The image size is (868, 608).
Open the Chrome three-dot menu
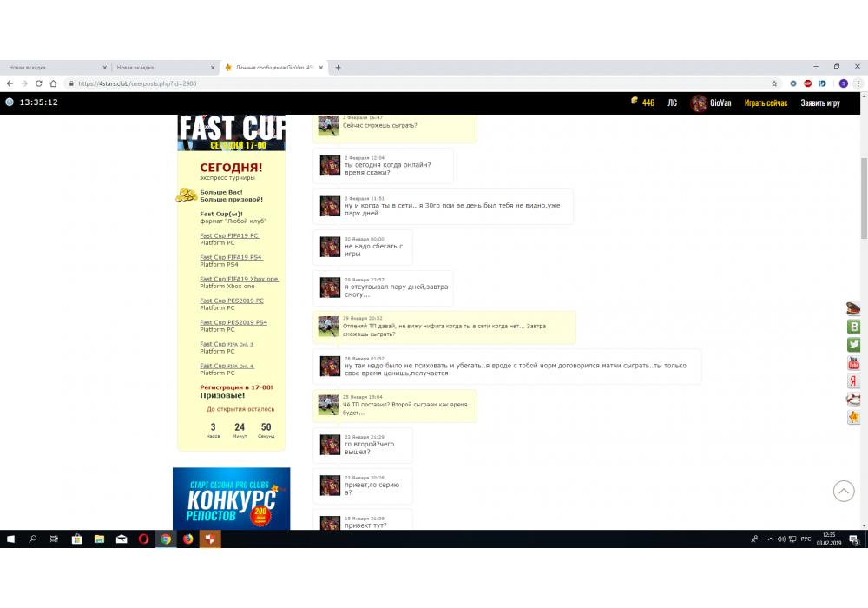(858, 83)
